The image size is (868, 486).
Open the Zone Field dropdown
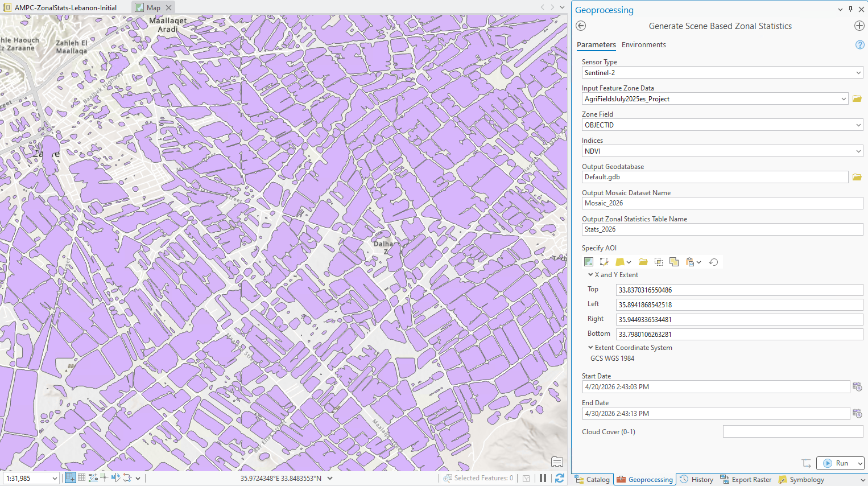coord(858,125)
